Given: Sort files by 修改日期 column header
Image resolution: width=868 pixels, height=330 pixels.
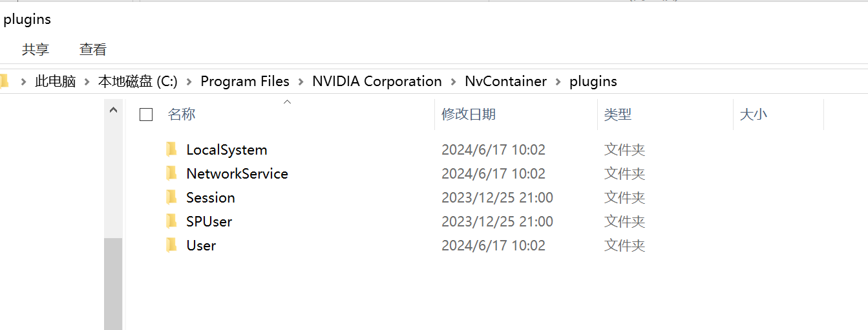Looking at the screenshot, I should click(x=469, y=115).
